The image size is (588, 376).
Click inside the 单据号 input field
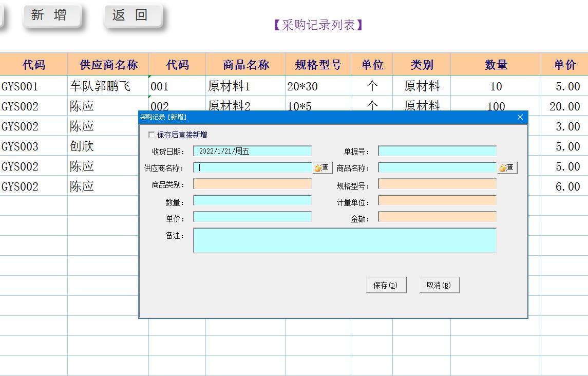(437, 151)
